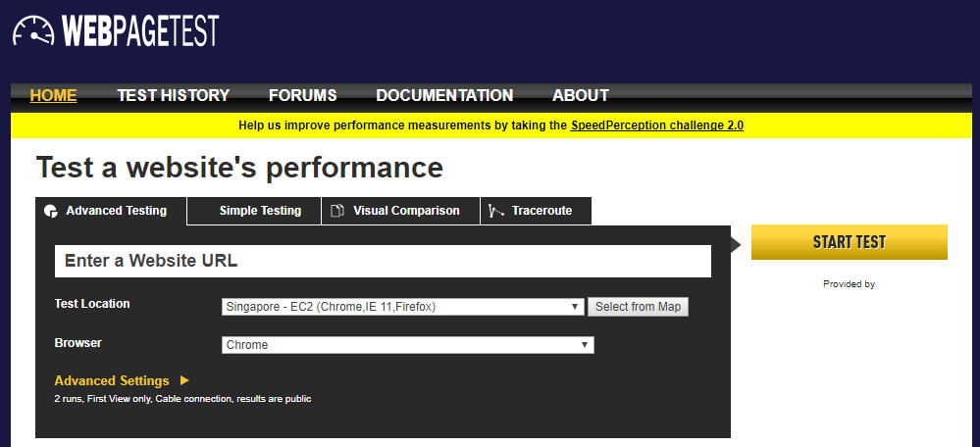Focus the Enter a Website URL field
Viewport: 980px width, 447px height.
(384, 261)
